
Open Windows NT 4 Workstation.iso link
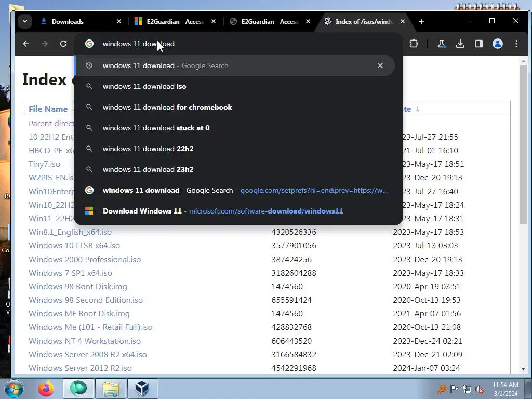click(x=85, y=341)
